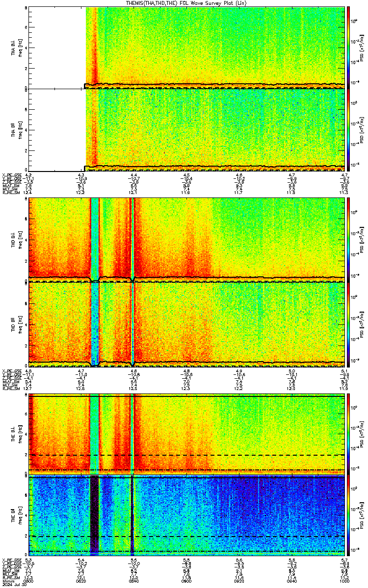Click the 0840 time tick label
The image size is (368, 588).
134,581
